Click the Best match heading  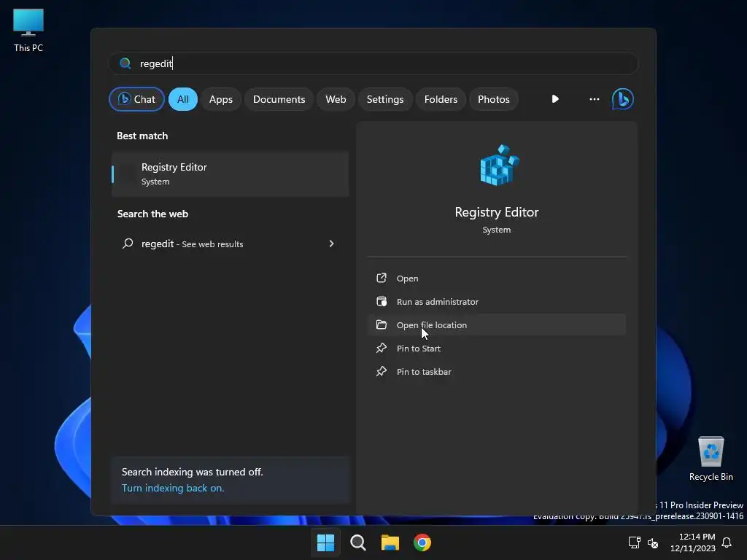(142, 136)
